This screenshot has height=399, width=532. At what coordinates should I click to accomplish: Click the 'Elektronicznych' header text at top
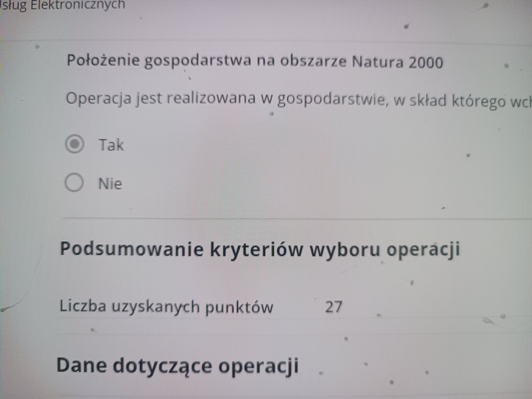pos(78,5)
